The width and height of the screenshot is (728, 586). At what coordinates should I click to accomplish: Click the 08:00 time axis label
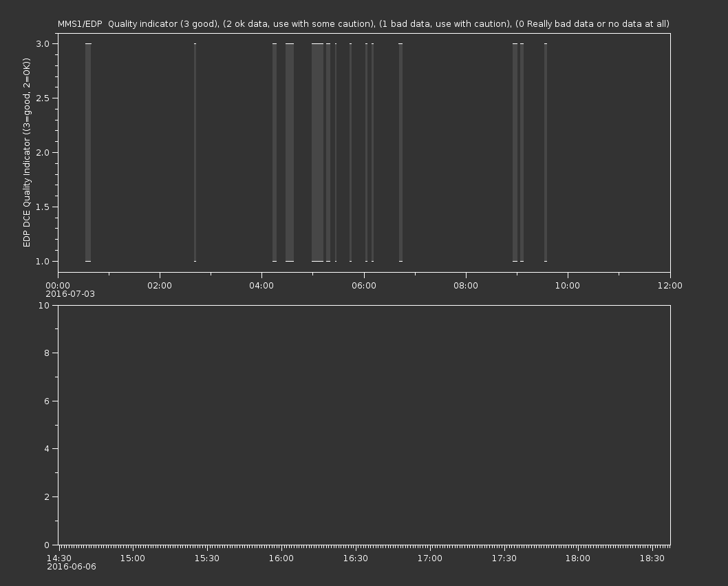coord(466,285)
